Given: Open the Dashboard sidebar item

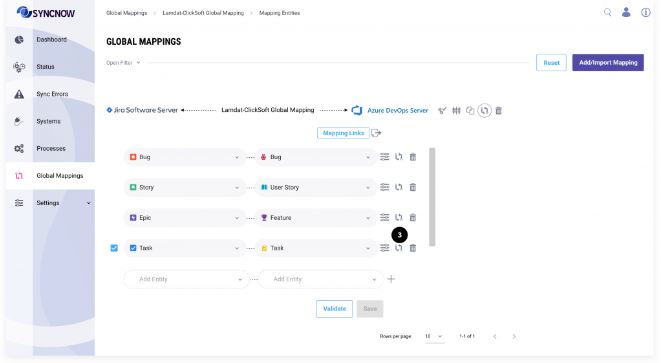Looking at the screenshot, I should (x=51, y=39).
